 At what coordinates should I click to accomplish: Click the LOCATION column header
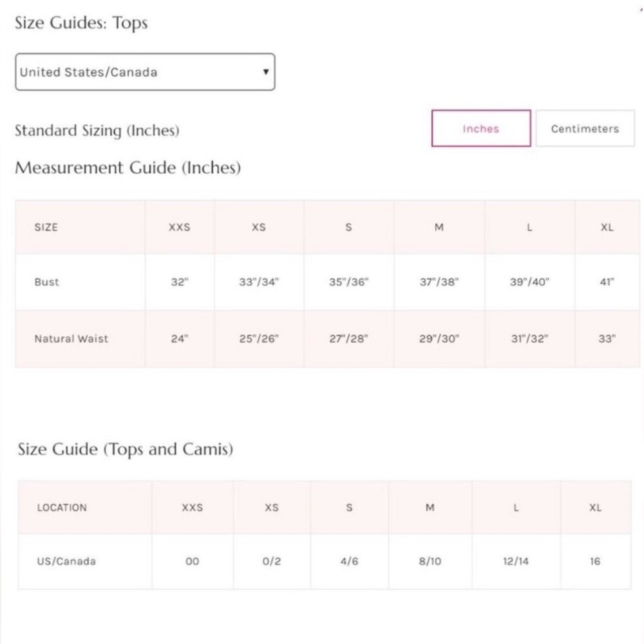[62, 507]
